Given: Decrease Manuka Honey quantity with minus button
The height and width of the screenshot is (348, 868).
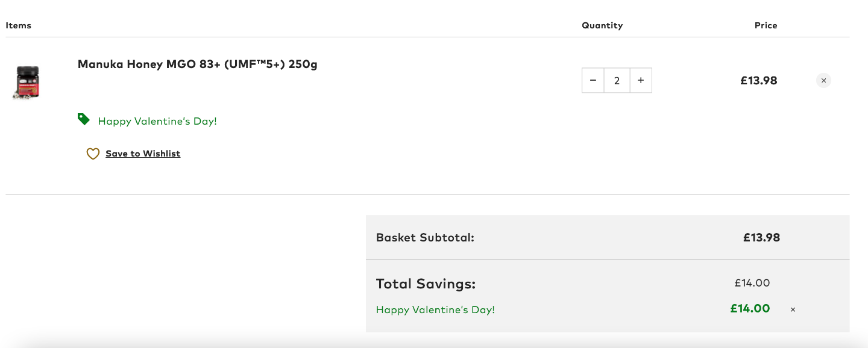Looking at the screenshot, I should pos(593,80).
